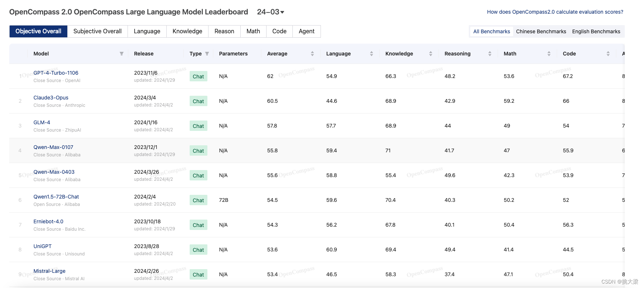Image resolution: width=644 pixels, height=288 pixels.
Task: Click the Release column header
Action: click(144, 54)
